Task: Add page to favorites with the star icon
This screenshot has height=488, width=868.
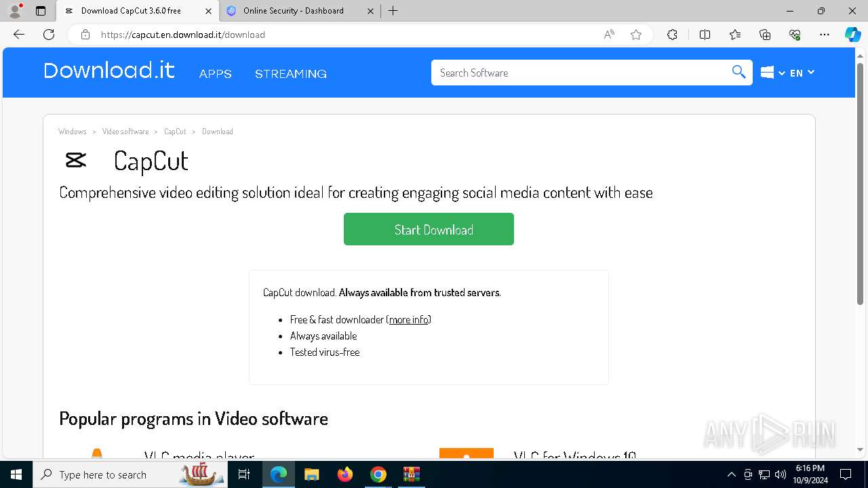Action: 636,35
